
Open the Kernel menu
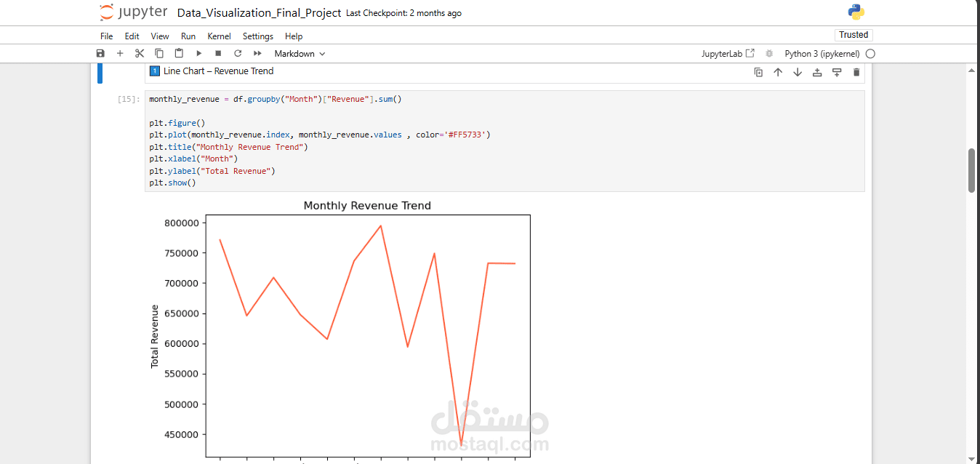pyautogui.click(x=219, y=36)
